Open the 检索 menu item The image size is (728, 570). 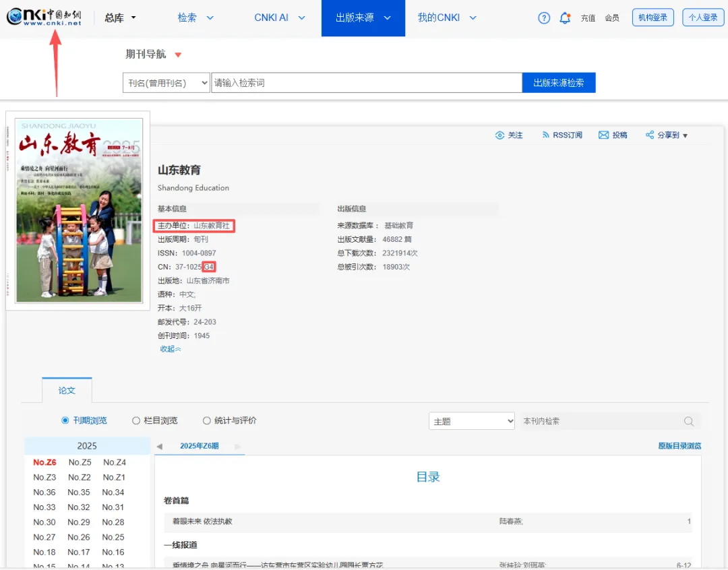tap(187, 18)
